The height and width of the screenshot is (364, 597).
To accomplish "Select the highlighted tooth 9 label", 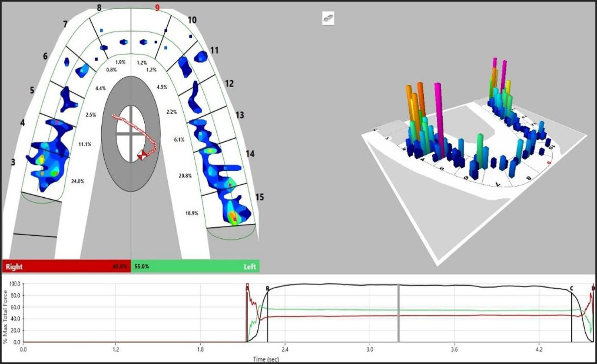I will 157,7.
